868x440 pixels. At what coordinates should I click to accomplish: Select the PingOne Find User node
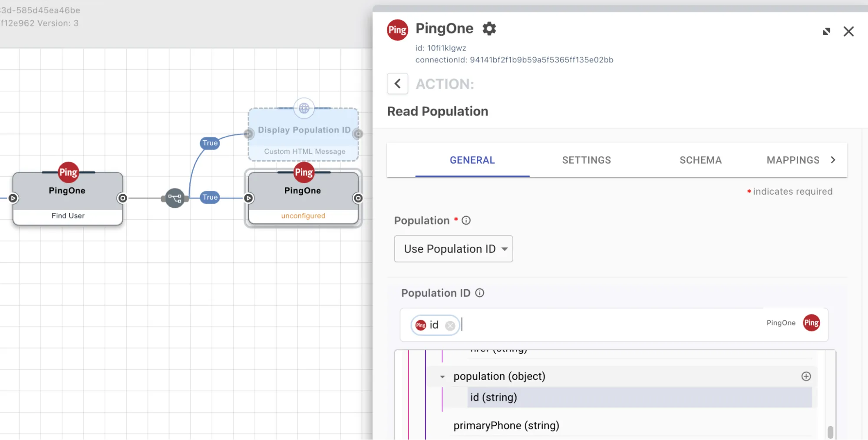(68, 198)
